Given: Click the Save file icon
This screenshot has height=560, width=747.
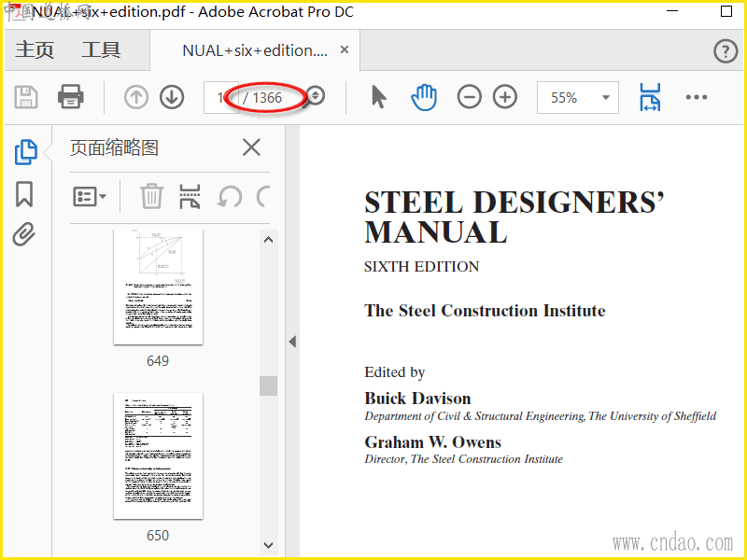Looking at the screenshot, I should pyautogui.click(x=26, y=98).
